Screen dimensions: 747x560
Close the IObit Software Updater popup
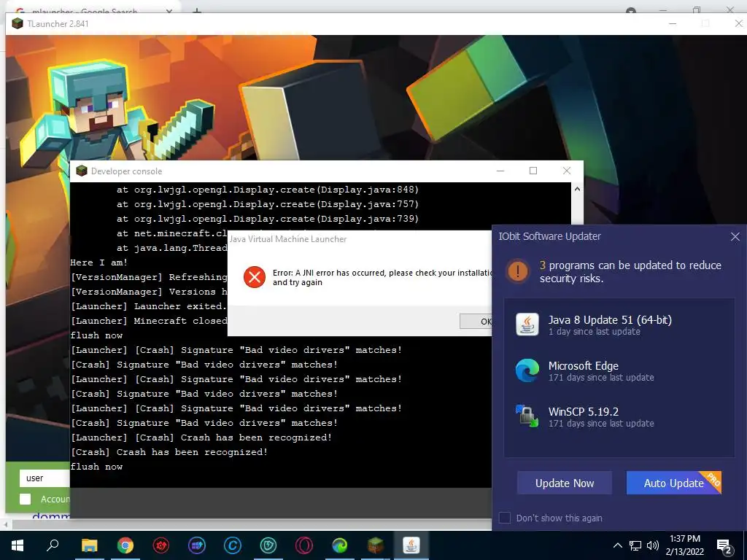tap(735, 237)
